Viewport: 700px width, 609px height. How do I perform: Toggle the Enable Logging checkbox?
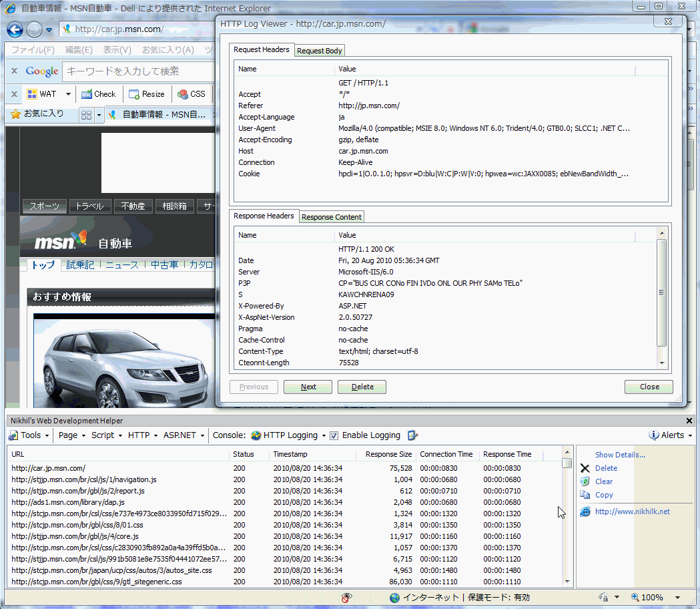pos(334,435)
